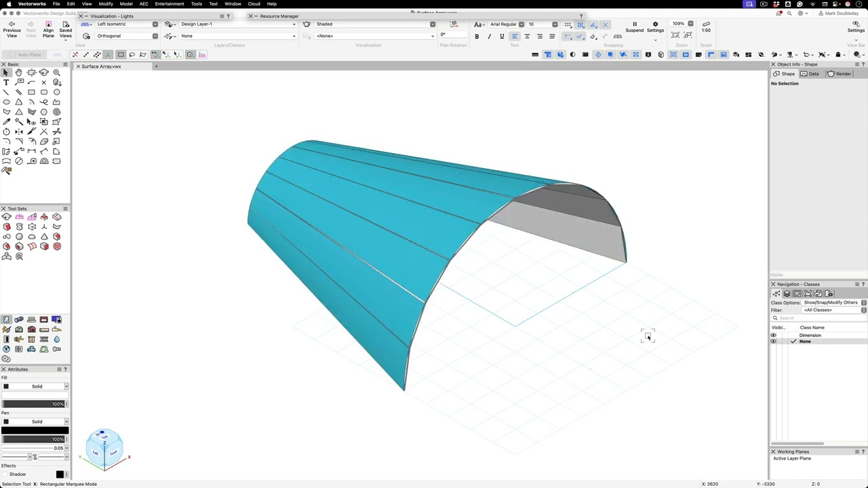The width and height of the screenshot is (868, 488).
Task: Enable center text alignment
Action: 527,36
